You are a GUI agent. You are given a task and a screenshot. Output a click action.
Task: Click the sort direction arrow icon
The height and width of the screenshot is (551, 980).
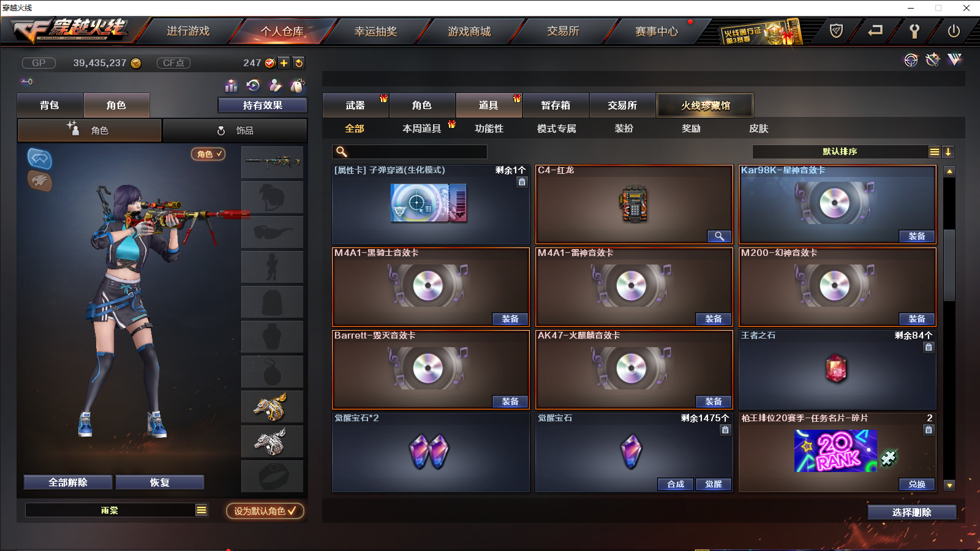(x=948, y=152)
